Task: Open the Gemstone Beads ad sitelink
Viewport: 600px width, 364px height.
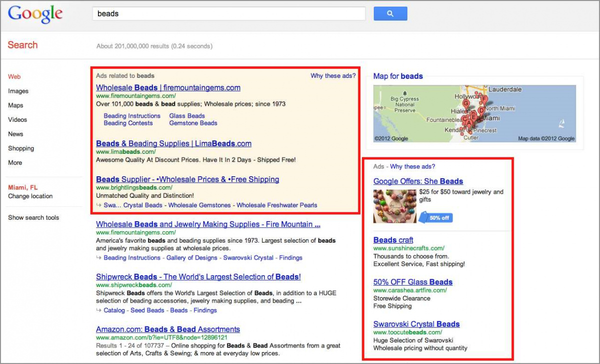Action: [193, 123]
